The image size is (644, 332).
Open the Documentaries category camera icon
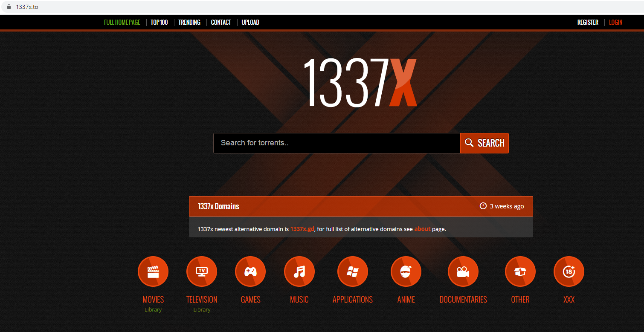pyautogui.click(x=463, y=271)
